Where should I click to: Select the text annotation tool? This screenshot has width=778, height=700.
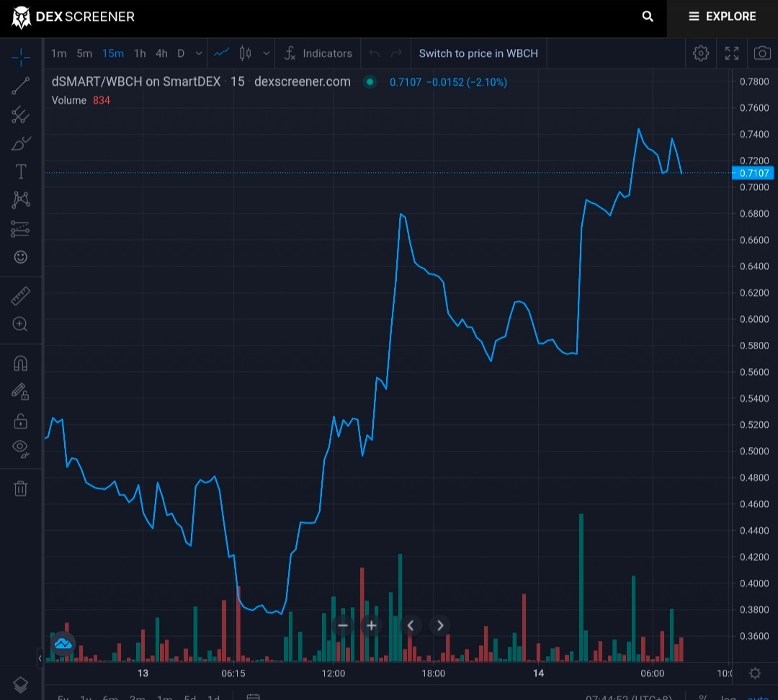[21, 171]
